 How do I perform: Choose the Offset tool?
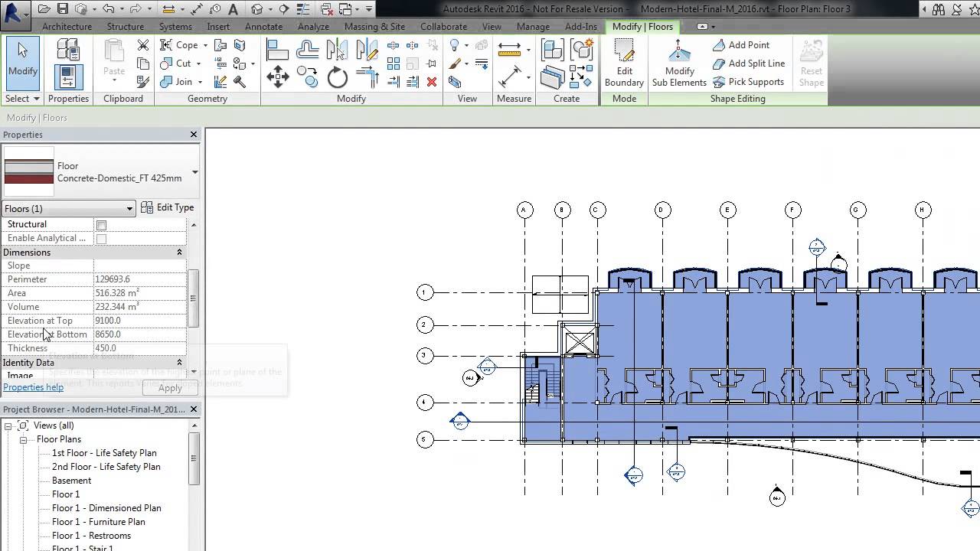click(x=308, y=51)
